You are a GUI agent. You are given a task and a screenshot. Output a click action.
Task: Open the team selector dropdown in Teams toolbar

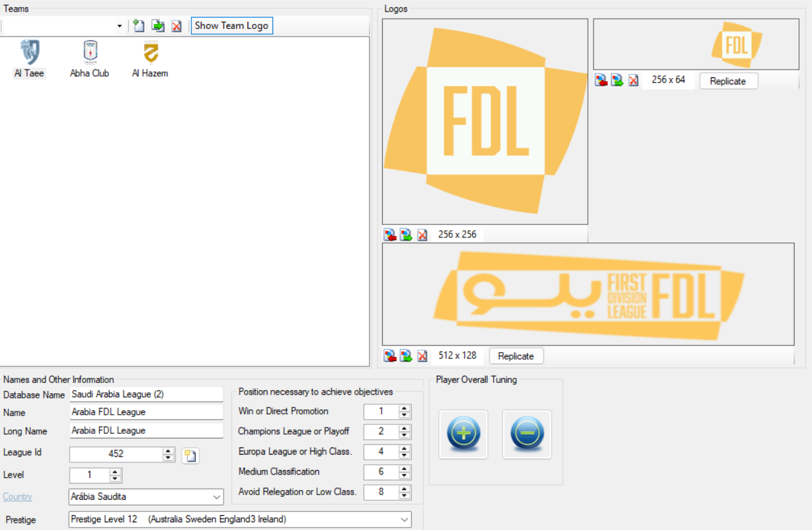coord(119,26)
